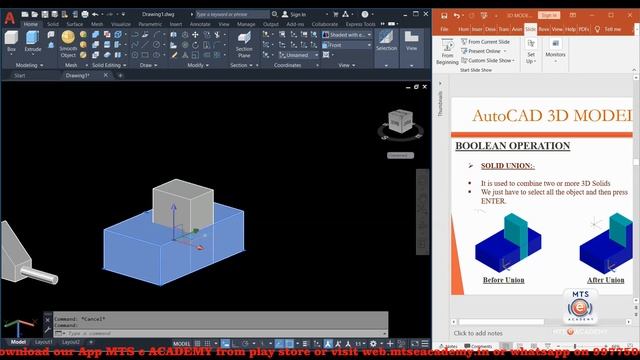
Task: Click the Circle tool in Draw panel
Action: [156, 45]
